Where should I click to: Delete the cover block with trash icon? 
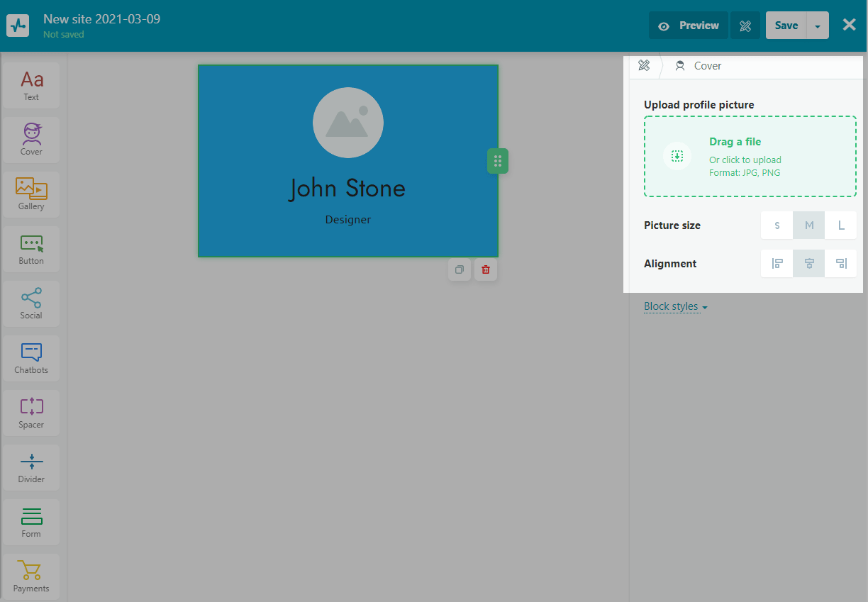[x=486, y=269]
